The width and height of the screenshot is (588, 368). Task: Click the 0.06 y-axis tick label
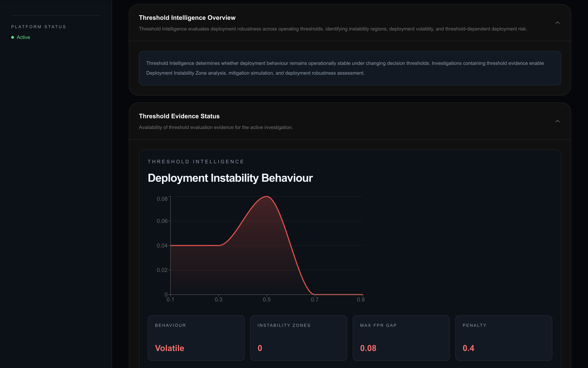(162, 221)
